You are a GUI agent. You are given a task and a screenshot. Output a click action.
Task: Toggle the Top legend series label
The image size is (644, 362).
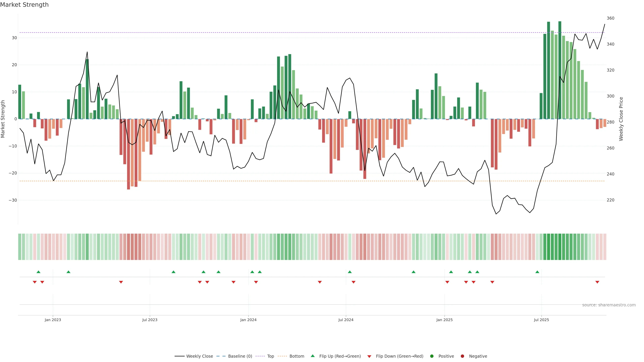point(271,356)
